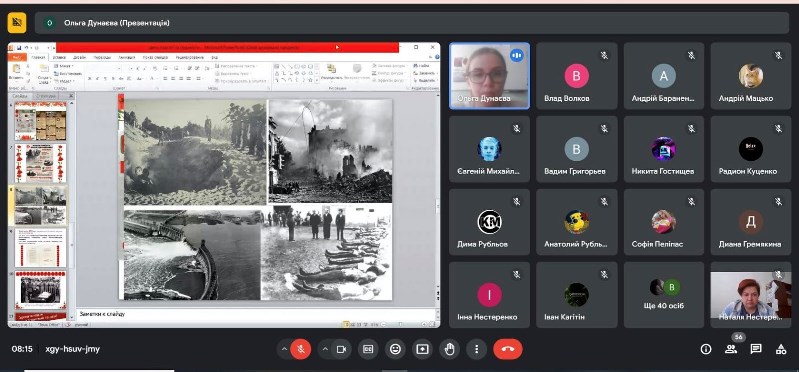Select the Ольга Дунаєва video tile
The width and height of the screenshot is (799, 372).
[489, 76]
